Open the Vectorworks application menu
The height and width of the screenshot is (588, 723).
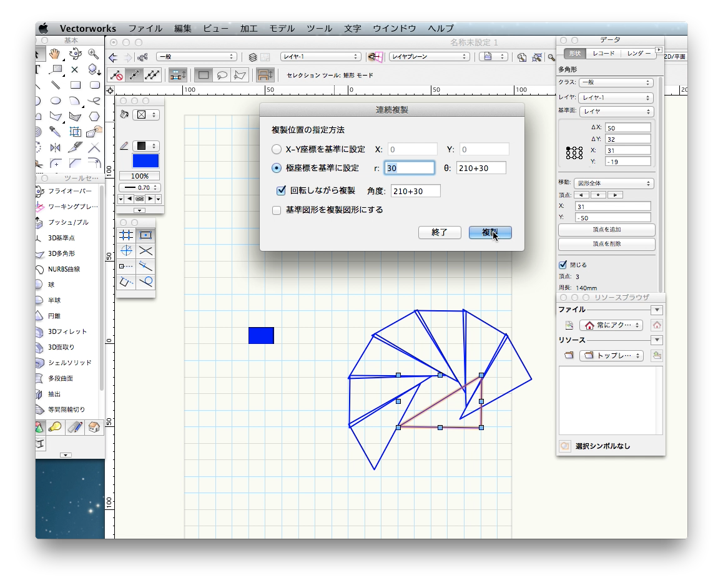point(87,29)
